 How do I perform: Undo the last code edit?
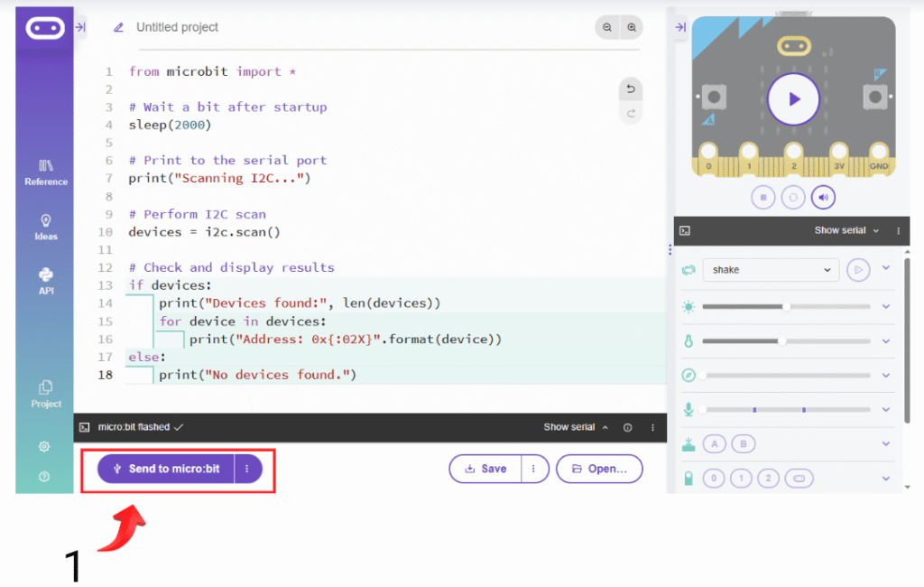[x=631, y=89]
